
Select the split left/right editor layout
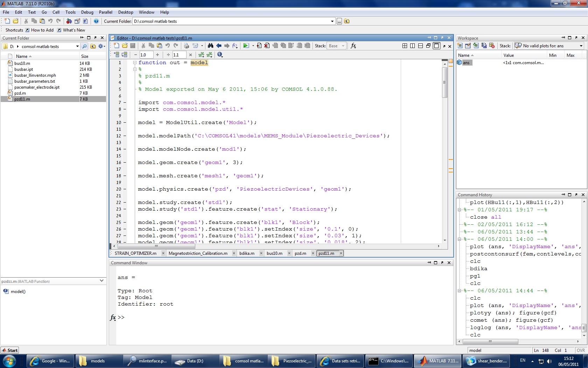pyautogui.click(x=412, y=46)
